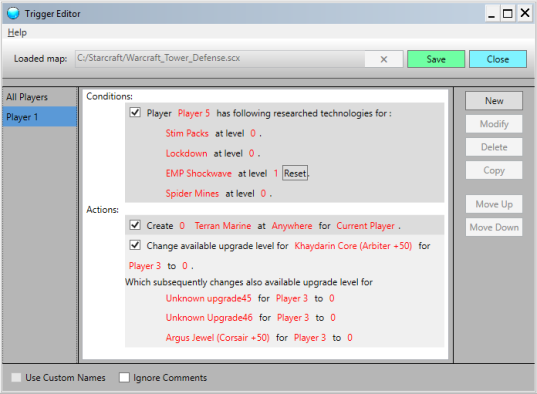Click the Khaydarin Core (Arbiter +50) link
The height and width of the screenshot is (394, 537).
[353, 246]
